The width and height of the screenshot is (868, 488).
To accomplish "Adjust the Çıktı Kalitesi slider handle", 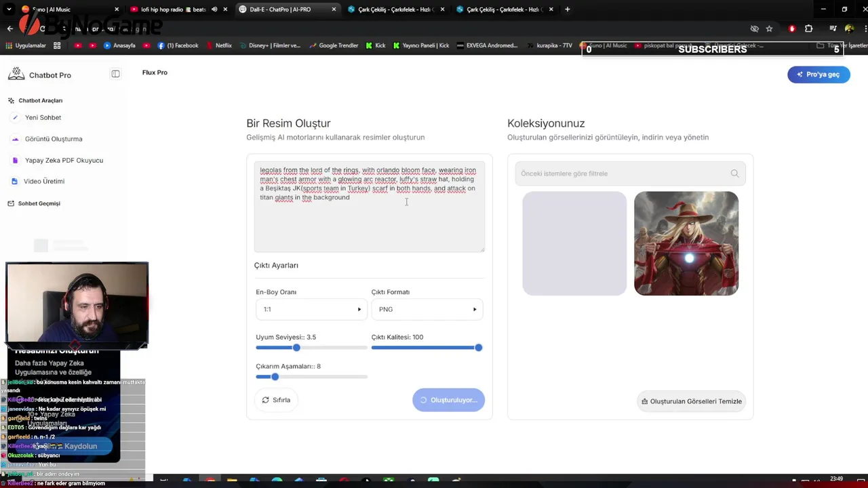I will 478,348.
